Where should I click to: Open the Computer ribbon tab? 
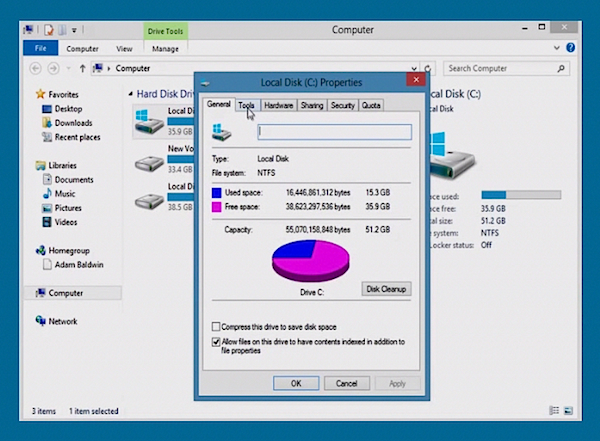click(x=82, y=49)
